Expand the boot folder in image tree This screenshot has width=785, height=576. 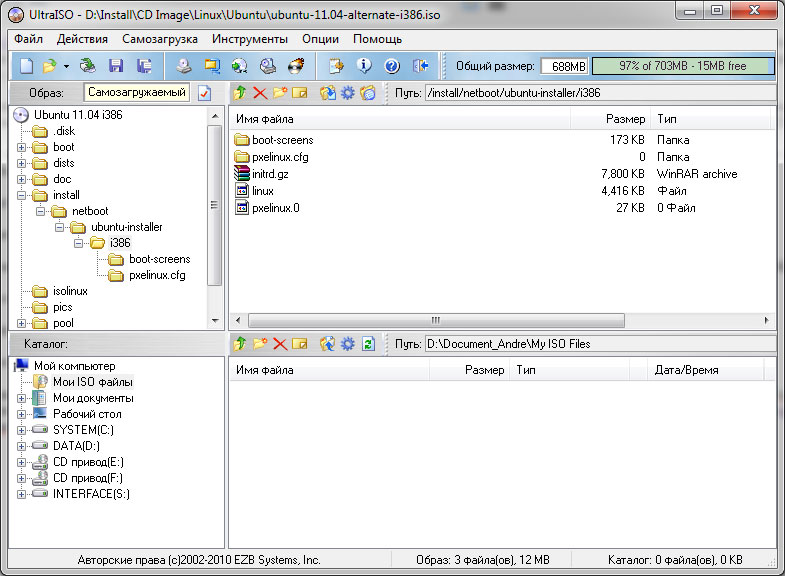tap(22, 147)
